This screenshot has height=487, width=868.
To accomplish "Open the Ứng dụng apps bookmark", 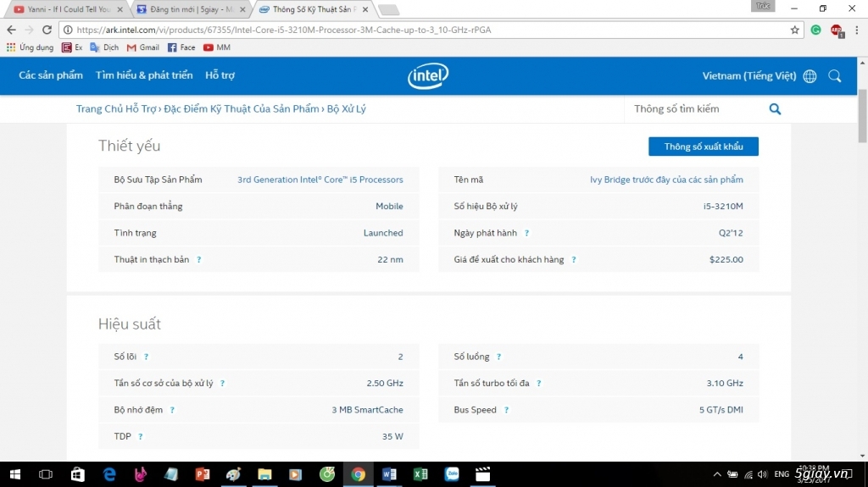I will point(30,47).
